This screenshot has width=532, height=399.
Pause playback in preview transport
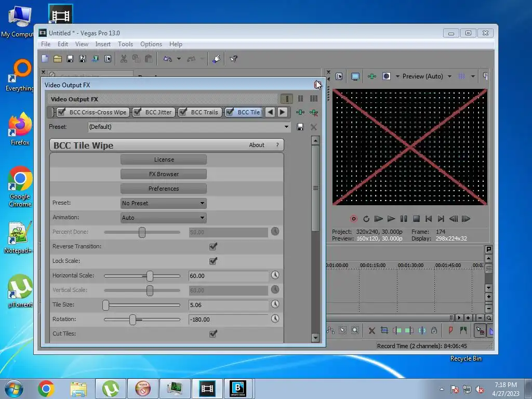404,219
